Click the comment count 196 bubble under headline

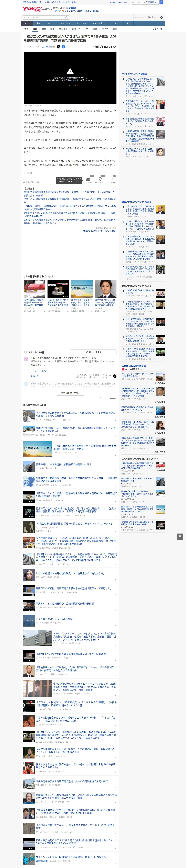(45, 47)
